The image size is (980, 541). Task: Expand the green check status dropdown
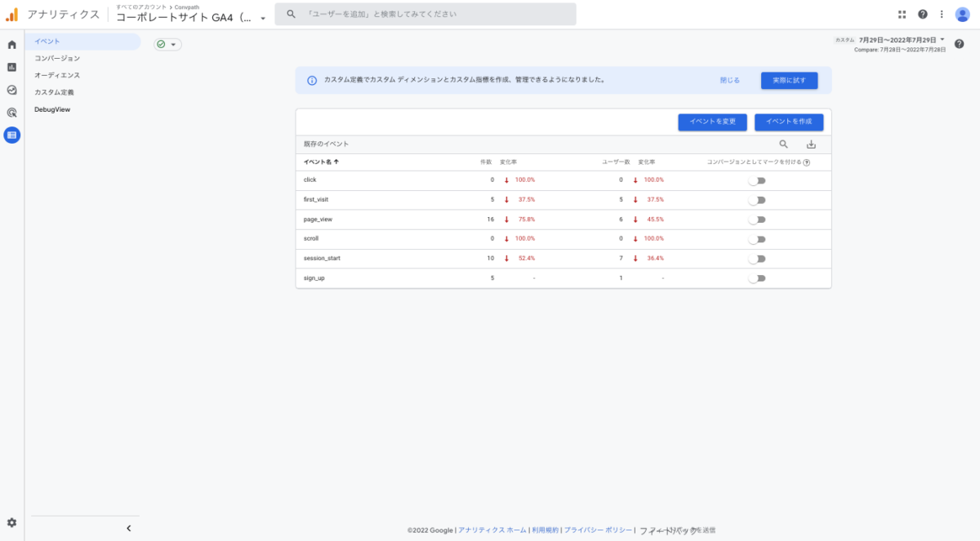click(x=167, y=45)
